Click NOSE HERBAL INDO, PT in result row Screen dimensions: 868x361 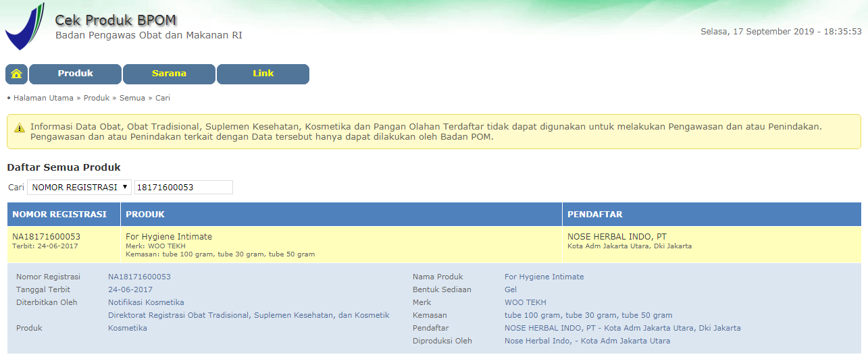point(617,237)
